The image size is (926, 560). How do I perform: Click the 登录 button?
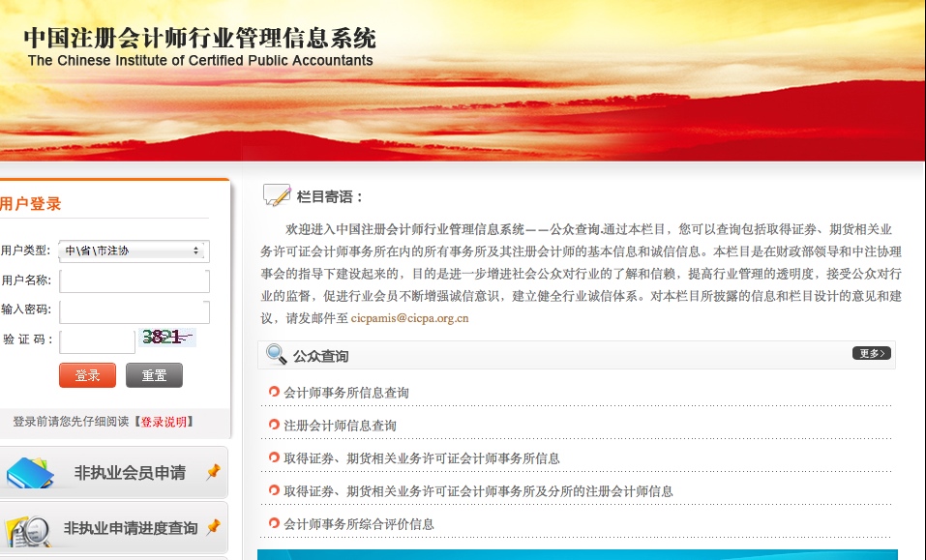(x=87, y=375)
